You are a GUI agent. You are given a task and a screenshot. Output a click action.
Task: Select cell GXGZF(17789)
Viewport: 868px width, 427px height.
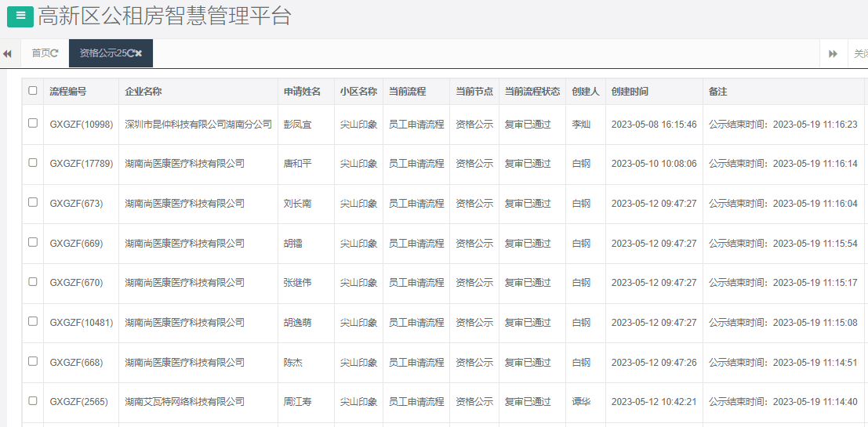coord(82,164)
